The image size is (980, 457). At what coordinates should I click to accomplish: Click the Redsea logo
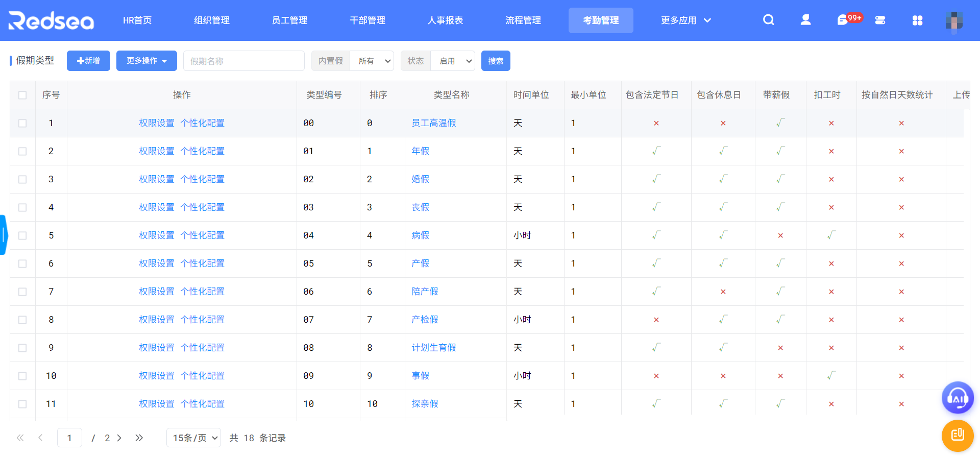point(51,20)
